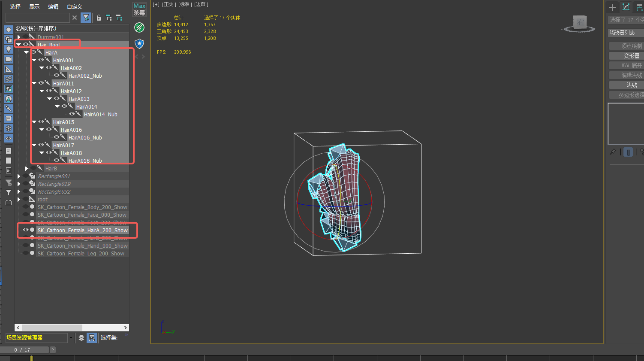Click the pin stack pushpin icon

pos(613,152)
